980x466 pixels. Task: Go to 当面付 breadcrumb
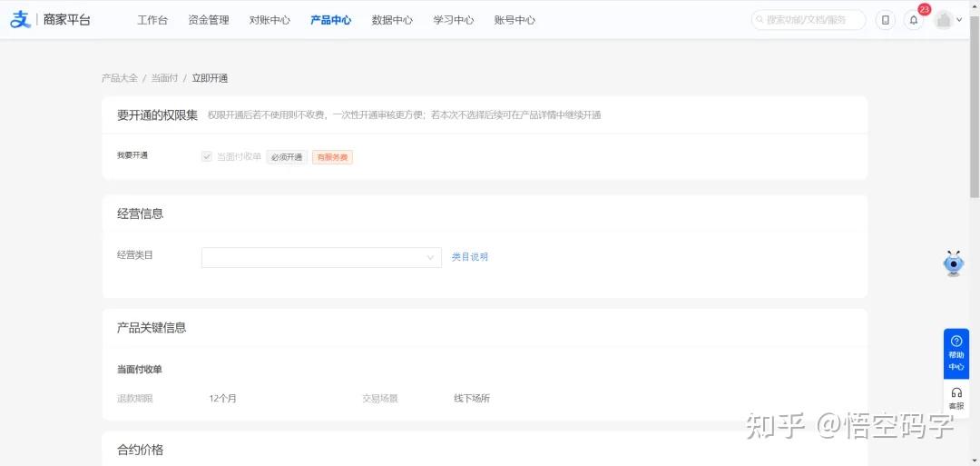[x=164, y=78]
